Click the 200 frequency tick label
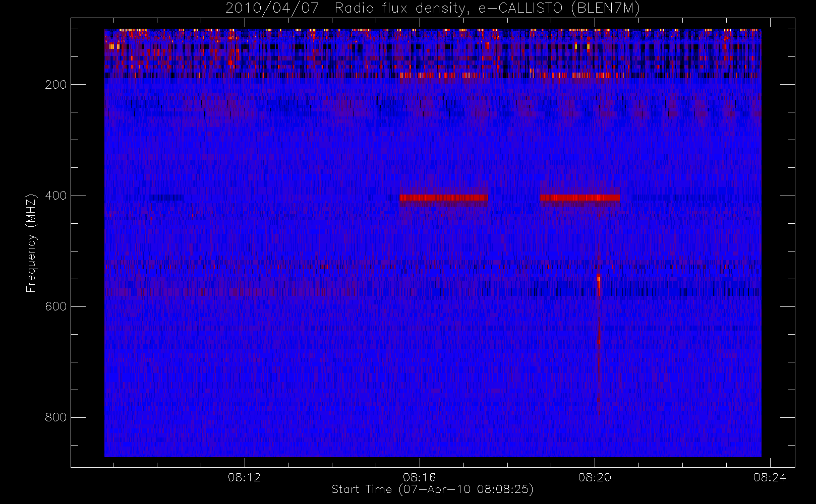This screenshot has width=816, height=504. click(x=56, y=85)
